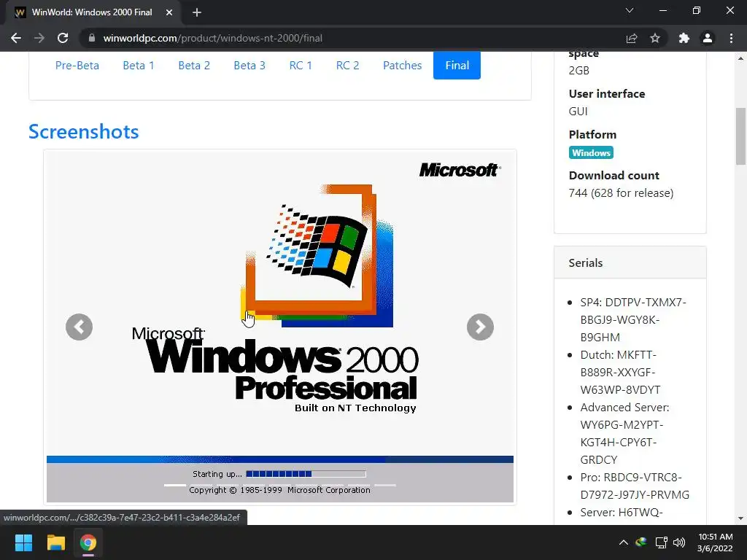Click the Serials panel header

630,262
